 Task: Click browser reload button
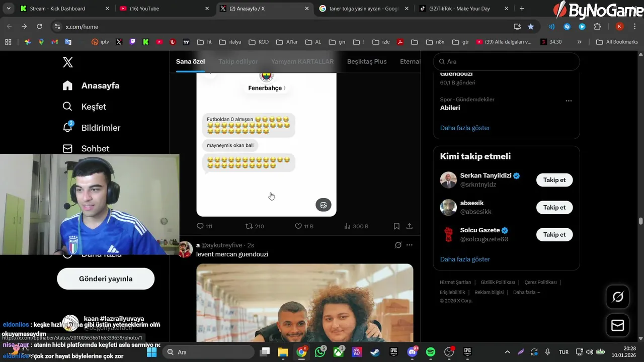point(39,26)
